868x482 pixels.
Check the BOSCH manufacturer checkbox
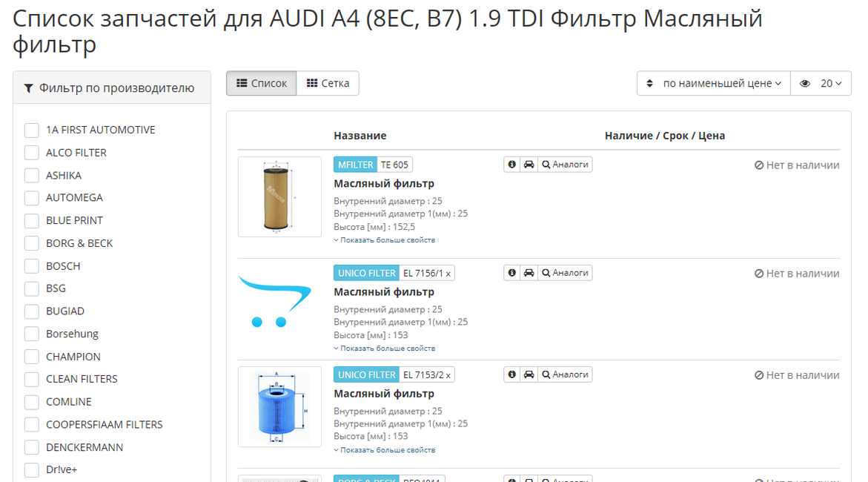point(32,266)
